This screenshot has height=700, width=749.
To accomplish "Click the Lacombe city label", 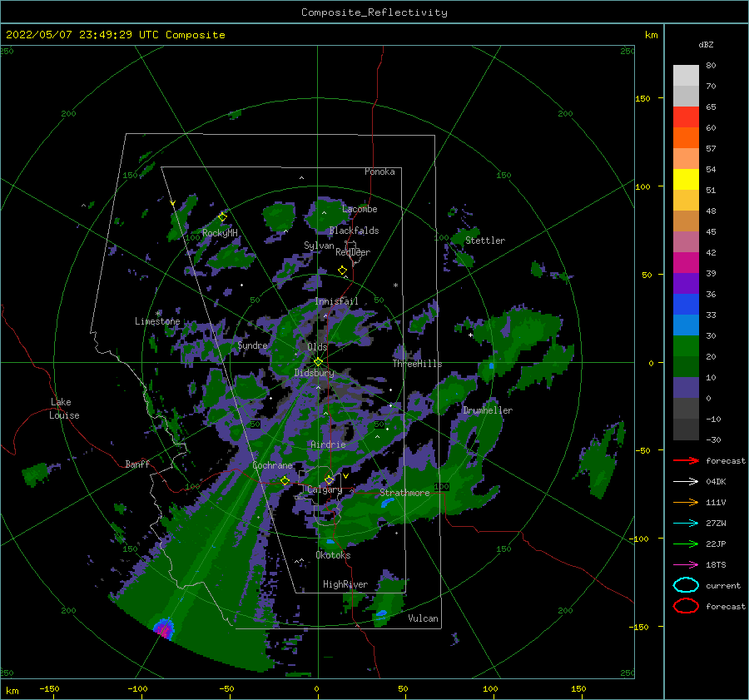I will click(x=360, y=209).
